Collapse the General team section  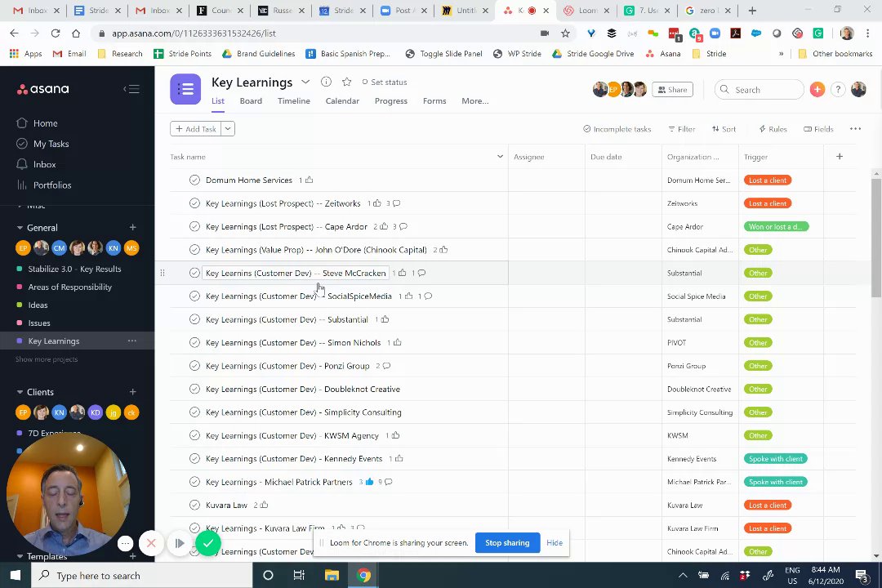[x=20, y=227]
